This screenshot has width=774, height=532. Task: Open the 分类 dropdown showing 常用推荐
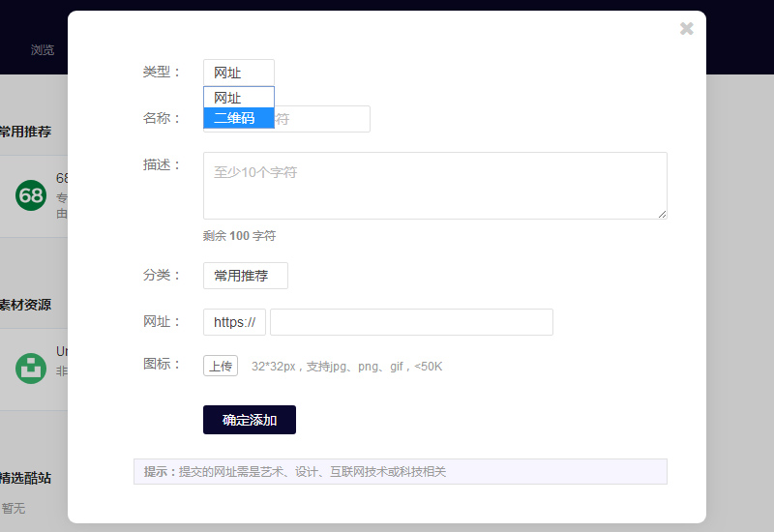(x=246, y=276)
